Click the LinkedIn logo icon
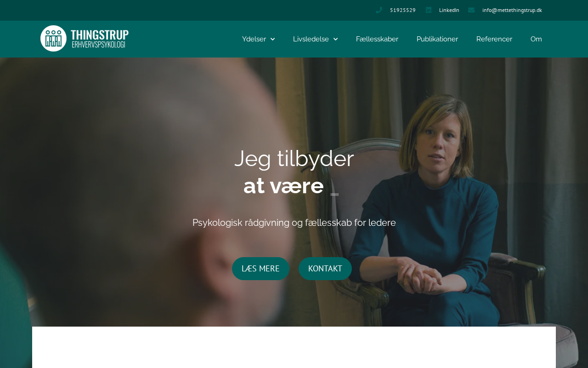The width and height of the screenshot is (588, 368). (429, 10)
